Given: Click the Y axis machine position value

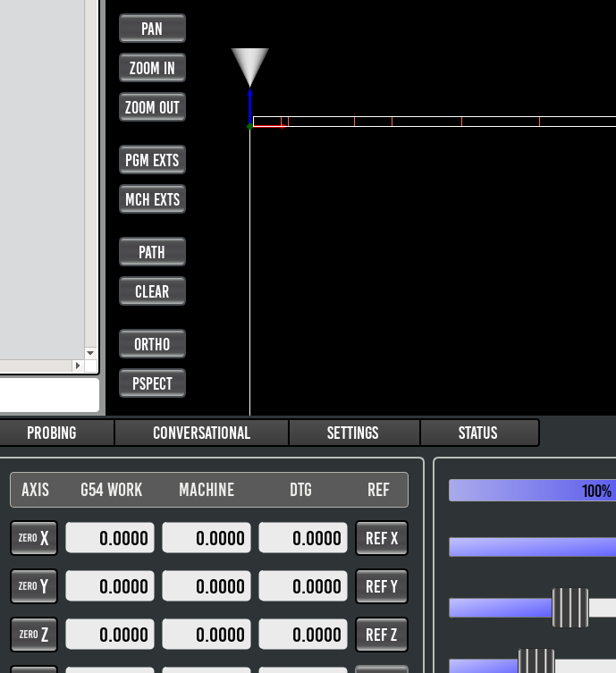Looking at the screenshot, I should coord(207,586).
